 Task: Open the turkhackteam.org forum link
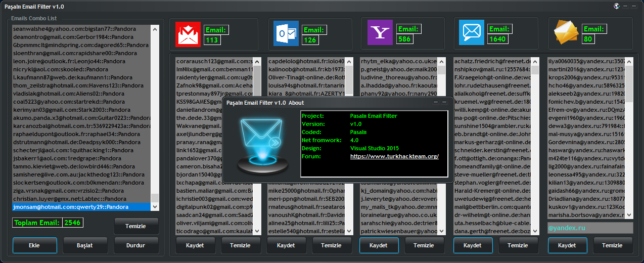394,156
